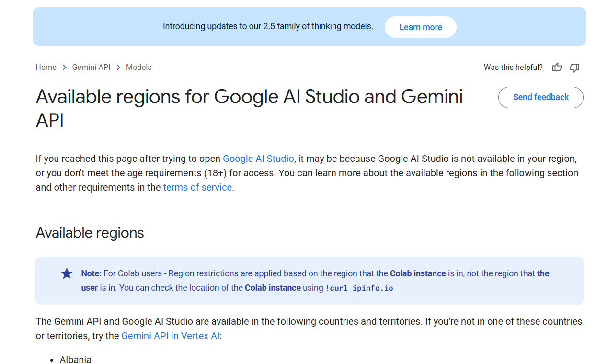This screenshot has width=608, height=364.
Task: Click the !curl ipinfo.io code snippet
Action: point(359,288)
